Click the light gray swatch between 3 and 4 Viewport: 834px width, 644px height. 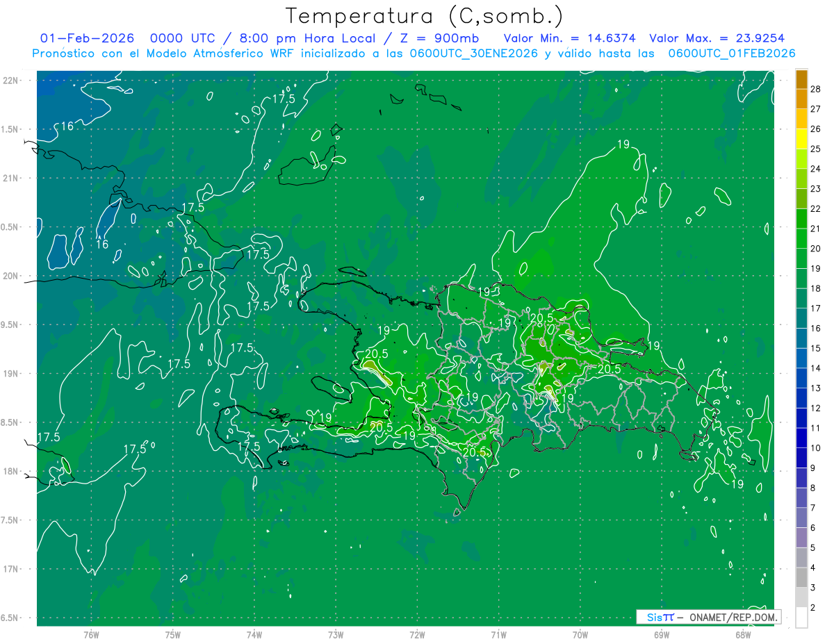coord(801,577)
